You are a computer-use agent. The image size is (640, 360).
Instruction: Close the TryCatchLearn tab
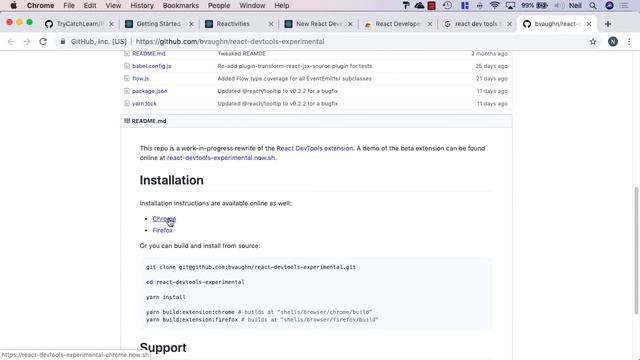(x=111, y=24)
